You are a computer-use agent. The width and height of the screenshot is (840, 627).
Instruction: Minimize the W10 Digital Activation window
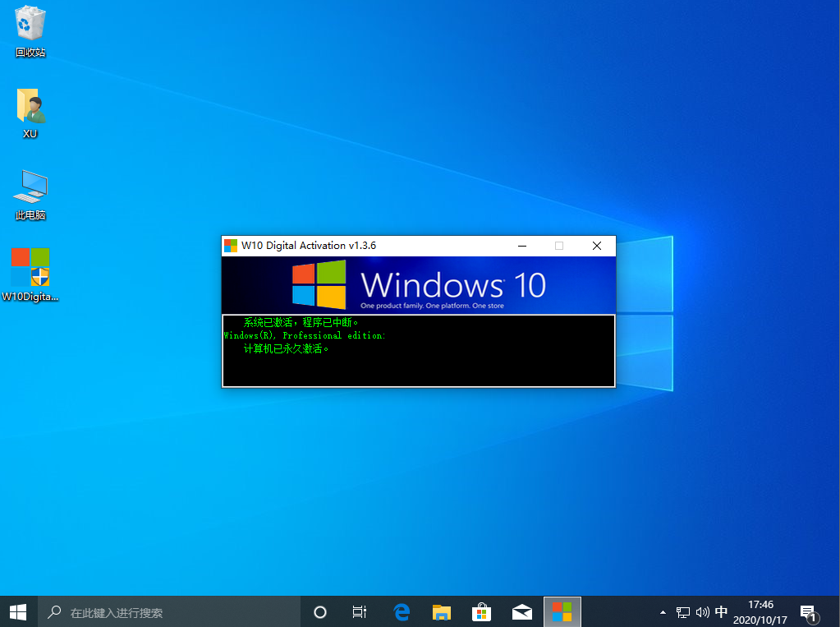(x=521, y=245)
